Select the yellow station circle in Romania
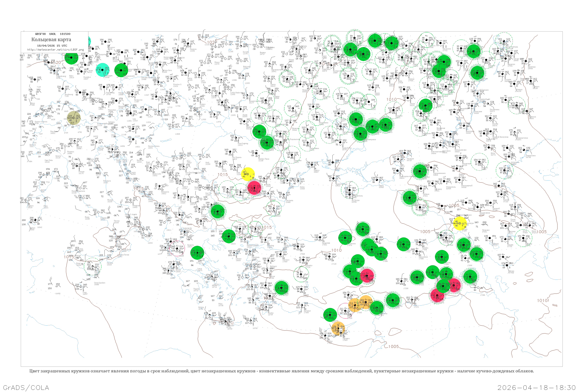The image size is (588, 392). [x=248, y=174]
